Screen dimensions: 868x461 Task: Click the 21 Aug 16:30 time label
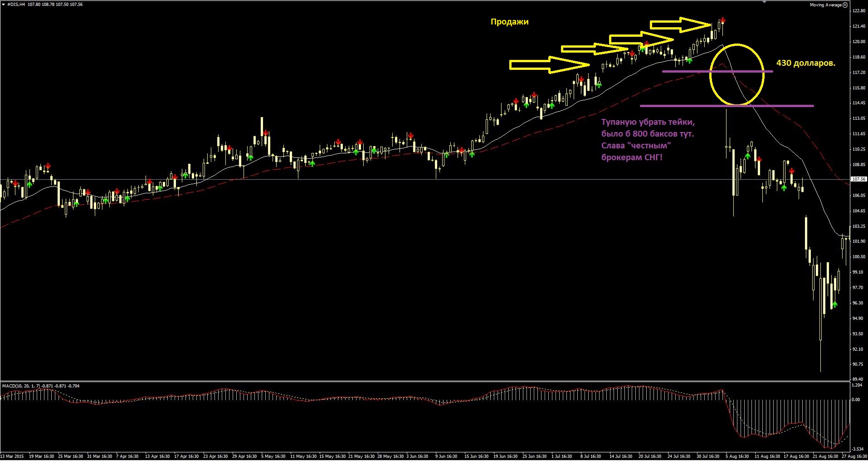(825, 456)
